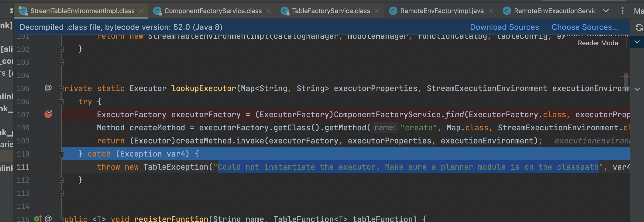644x222 pixels.
Task: Click the @ annotation icon on line 115
Action: coord(48,219)
